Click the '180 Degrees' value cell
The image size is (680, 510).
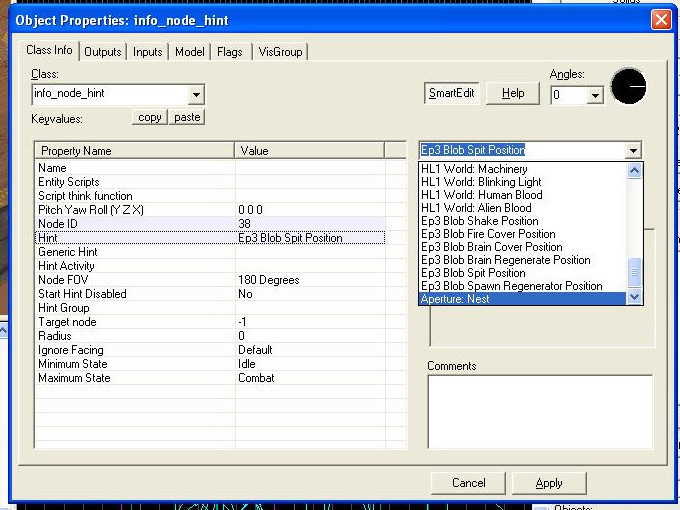coord(310,280)
